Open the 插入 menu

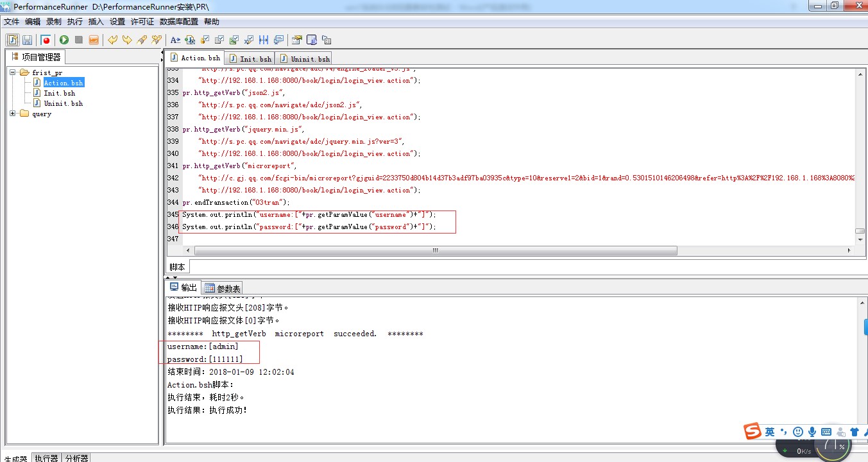point(96,22)
